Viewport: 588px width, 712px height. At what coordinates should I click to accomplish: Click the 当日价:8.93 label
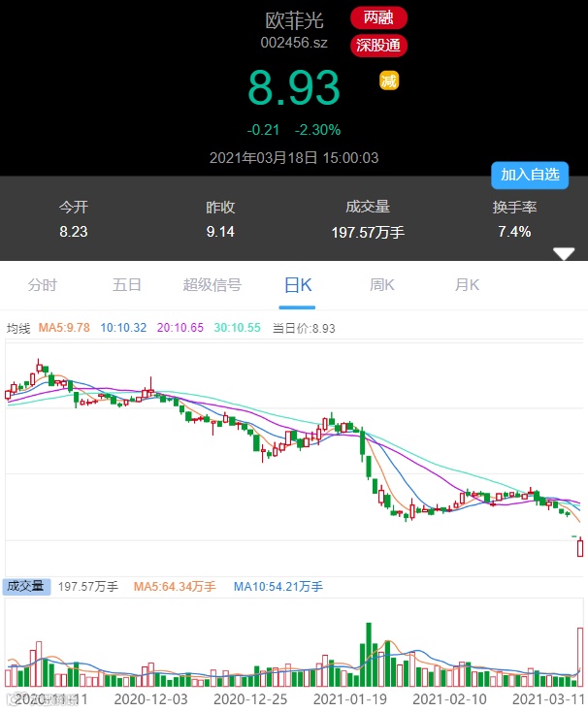coord(304,328)
